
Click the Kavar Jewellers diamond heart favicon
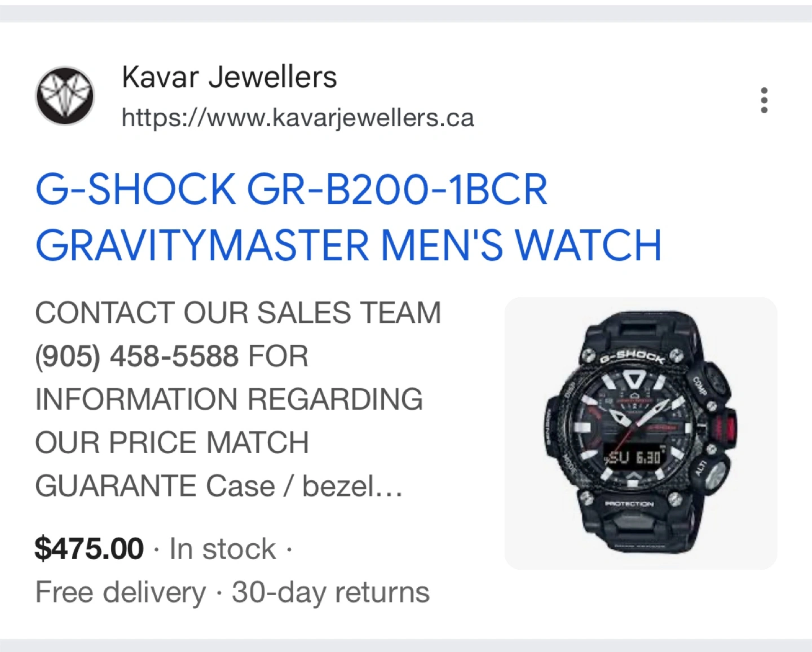click(x=65, y=96)
